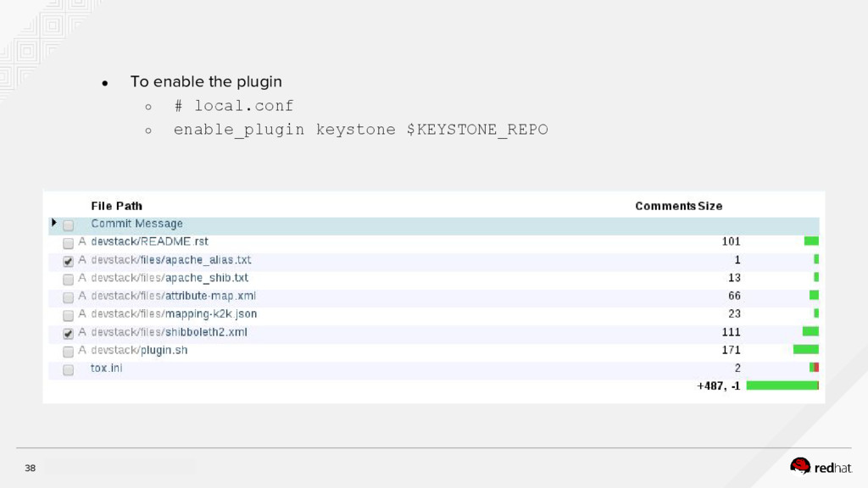Open the devstack/files/mapping-k2k.json file link
This screenshot has height=488, width=868.
(174, 313)
